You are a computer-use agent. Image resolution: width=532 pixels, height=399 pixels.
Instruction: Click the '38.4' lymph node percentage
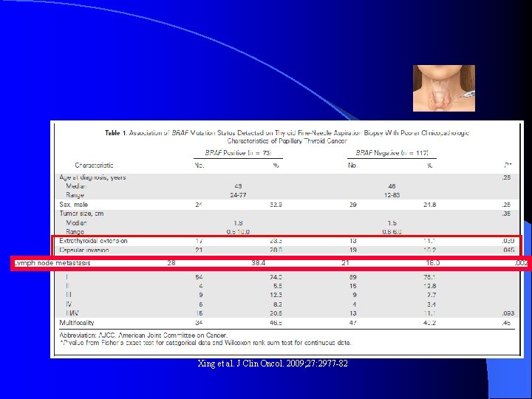pos(258,263)
